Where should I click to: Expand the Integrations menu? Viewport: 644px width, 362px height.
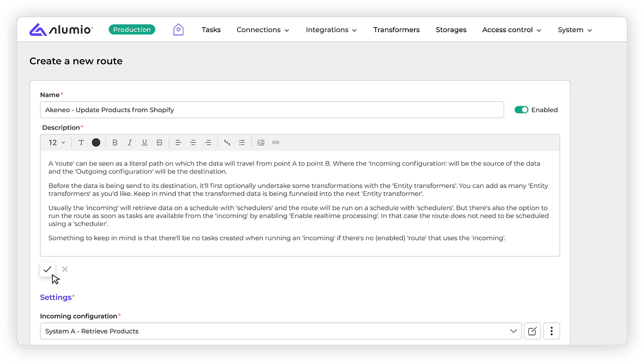(331, 30)
